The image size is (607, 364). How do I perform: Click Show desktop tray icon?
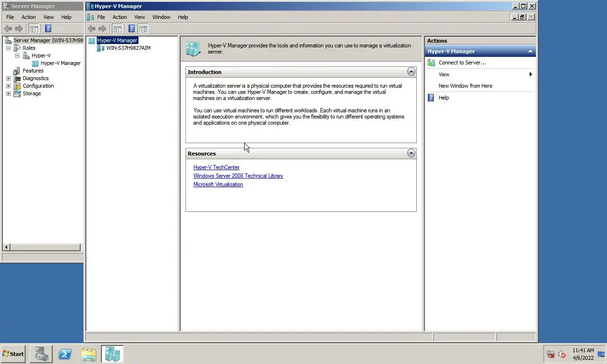(x=601, y=354)
